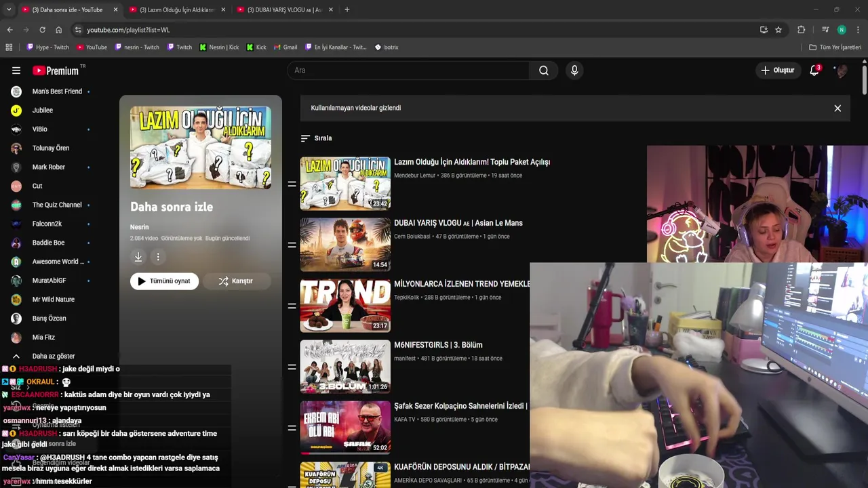
Task: Open 'DUBAI YARIŞ VLOGU AE | Asian Le Mans' title
Action: pyautogui.click(x=458, y=223)
